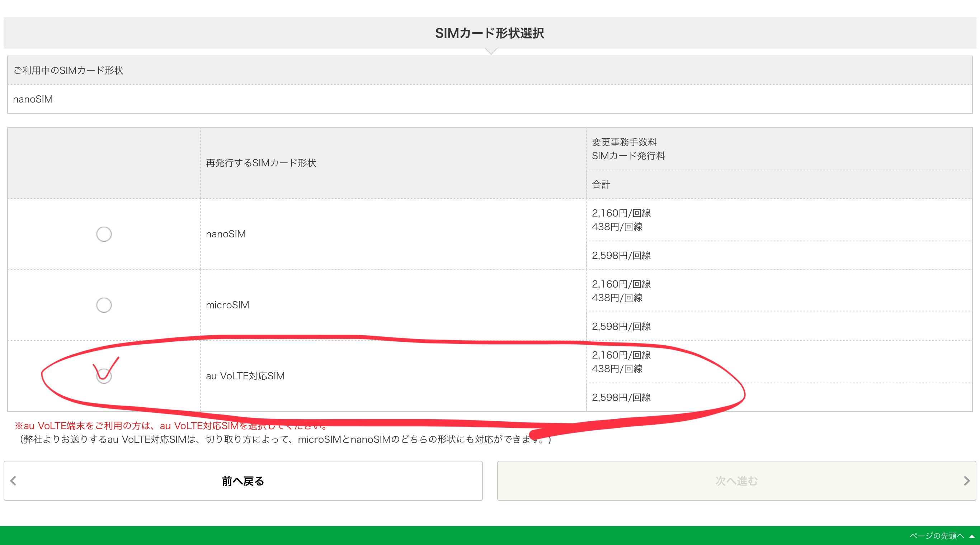This screenshot has height=545, width=980.
Task: Click the left chevron on 前へ戻る
Action: point(13,481)
